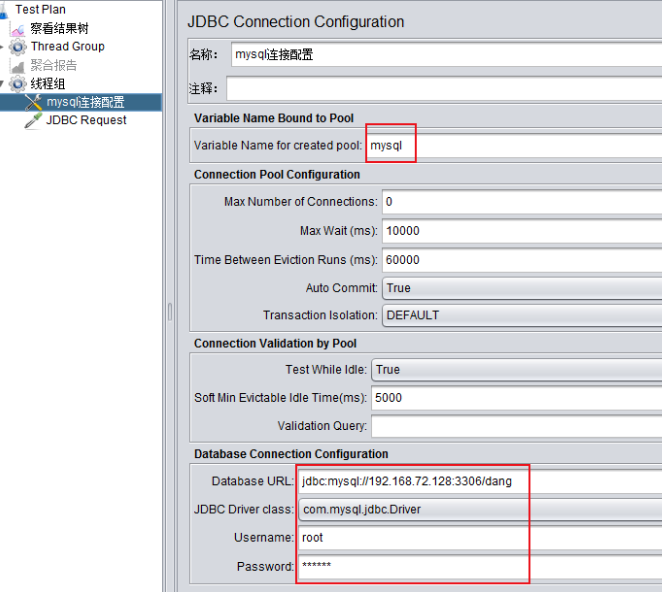
Task: Click the Password field
Action: click(x=480, y=567)
